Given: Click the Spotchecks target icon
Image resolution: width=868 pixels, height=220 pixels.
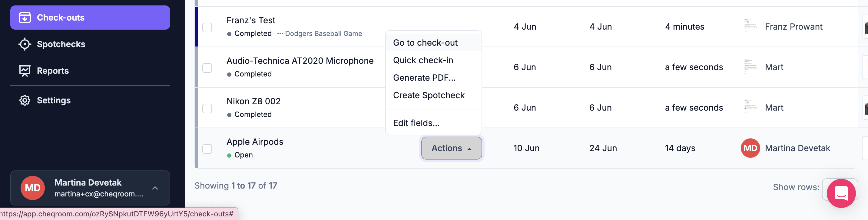Looking at the screenshot, I should 25,44.
